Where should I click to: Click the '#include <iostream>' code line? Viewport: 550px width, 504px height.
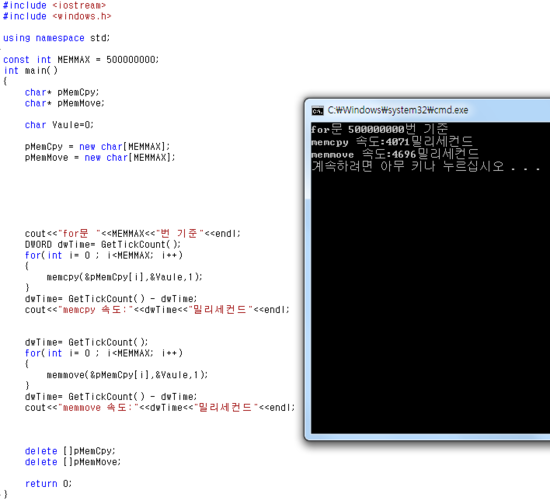click(54, 5)
